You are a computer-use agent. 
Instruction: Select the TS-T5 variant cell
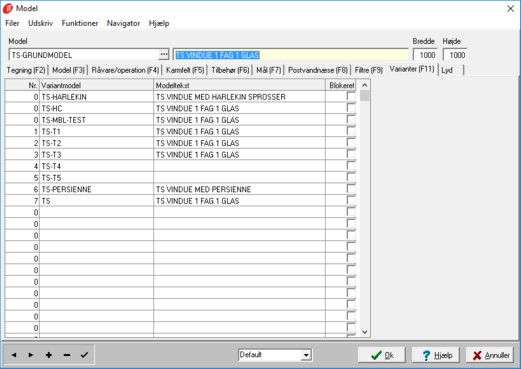coord(96,178)
